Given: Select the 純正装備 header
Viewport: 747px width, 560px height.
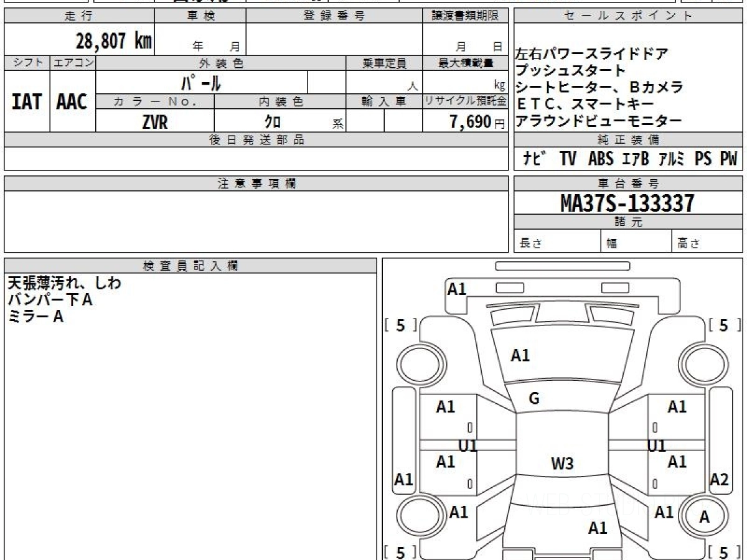Looking at the screenshot, I should 629,140.
